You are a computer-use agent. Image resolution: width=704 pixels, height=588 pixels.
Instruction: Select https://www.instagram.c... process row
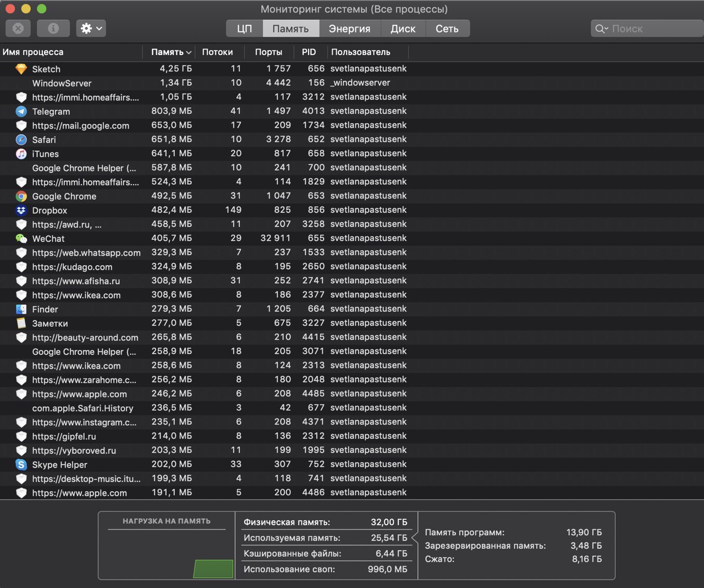pyautogui.click(x=352, y=422)
